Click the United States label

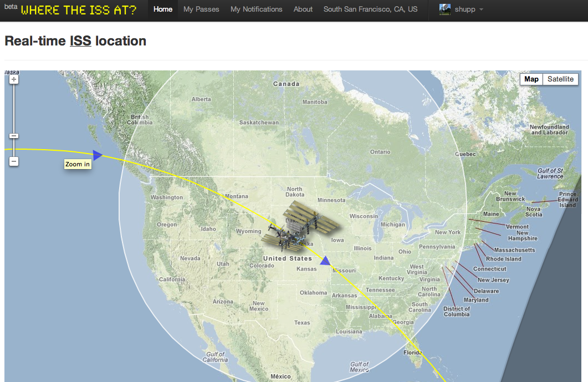[288, 258]
